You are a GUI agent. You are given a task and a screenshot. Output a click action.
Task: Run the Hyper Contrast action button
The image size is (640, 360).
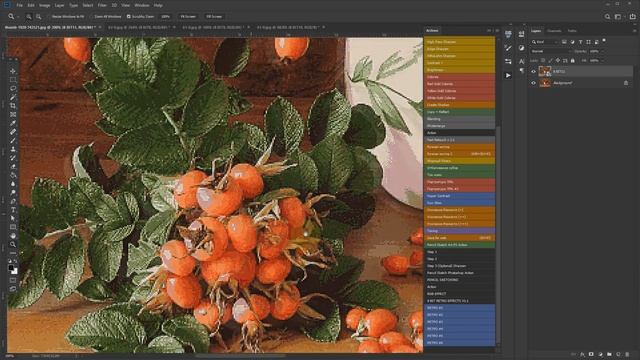[460, 196]
